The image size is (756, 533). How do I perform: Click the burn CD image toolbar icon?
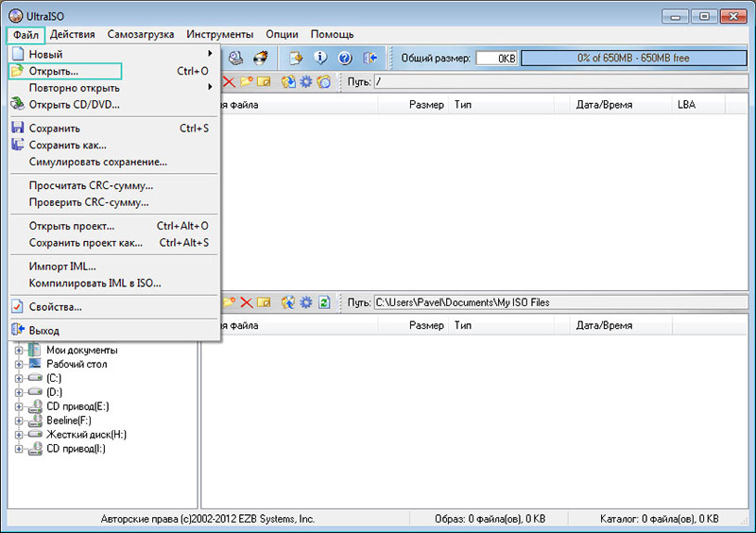point(258,58)
